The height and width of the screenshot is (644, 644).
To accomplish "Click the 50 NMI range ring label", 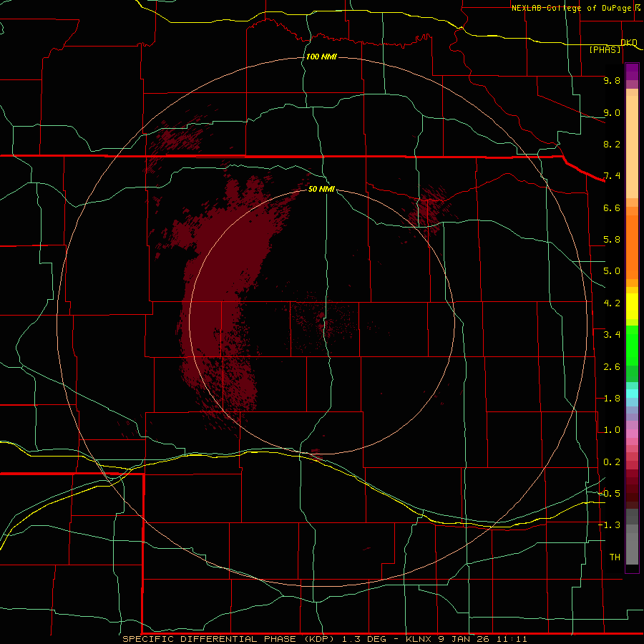I will coord(321,189).
